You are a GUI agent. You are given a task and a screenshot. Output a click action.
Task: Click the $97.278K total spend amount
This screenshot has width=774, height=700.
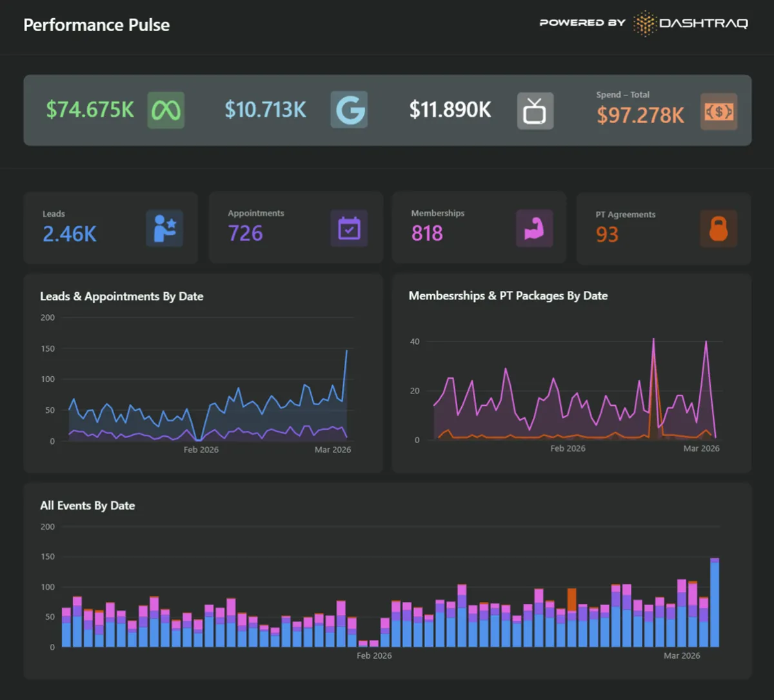pos(640,115)
